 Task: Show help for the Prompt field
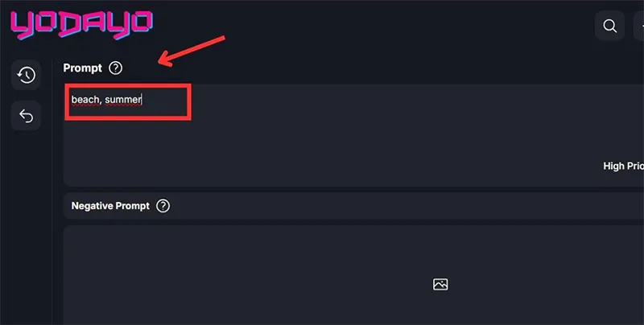(x=117, y=68)
